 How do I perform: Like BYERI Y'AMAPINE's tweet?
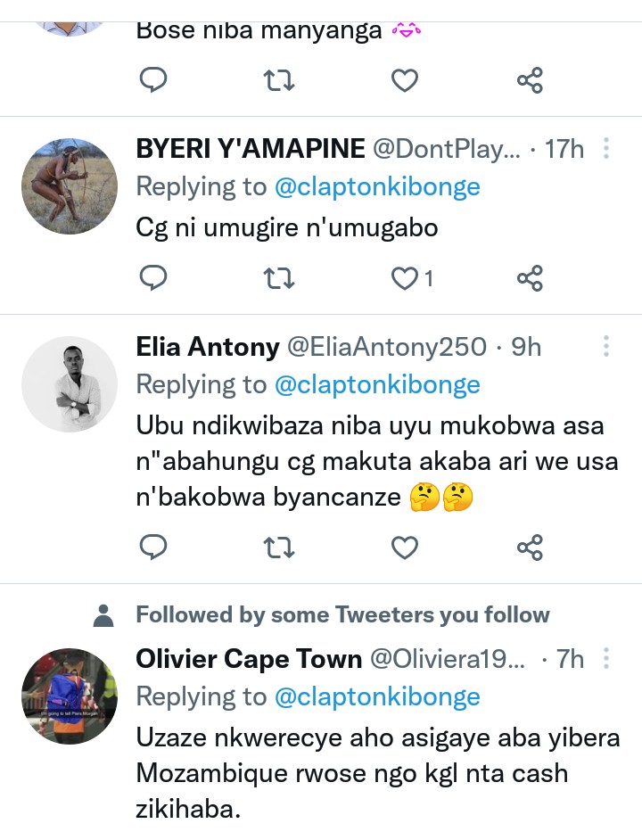(x=405, y=279)
